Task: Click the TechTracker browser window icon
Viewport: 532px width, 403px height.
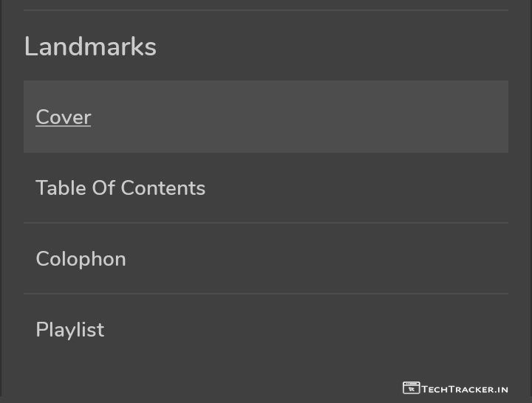Action: coord(411,388)
